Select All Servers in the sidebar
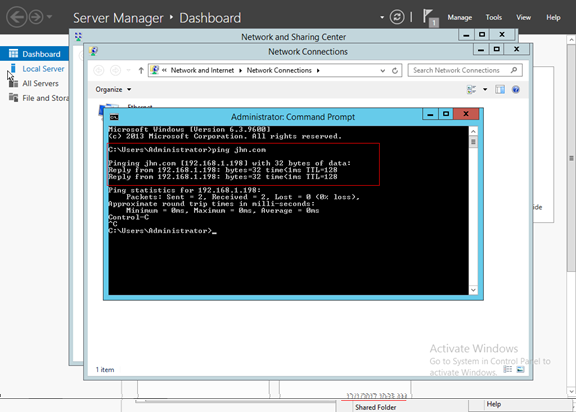Image resolution: width=580 pixels, height=412 pixels. (x=40, y=84)
